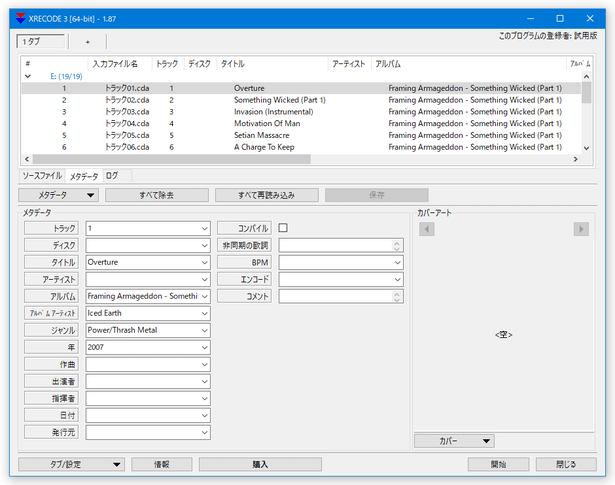Click the アーティスト column header
Screen dimensions: 615x485
click(349, 64)
